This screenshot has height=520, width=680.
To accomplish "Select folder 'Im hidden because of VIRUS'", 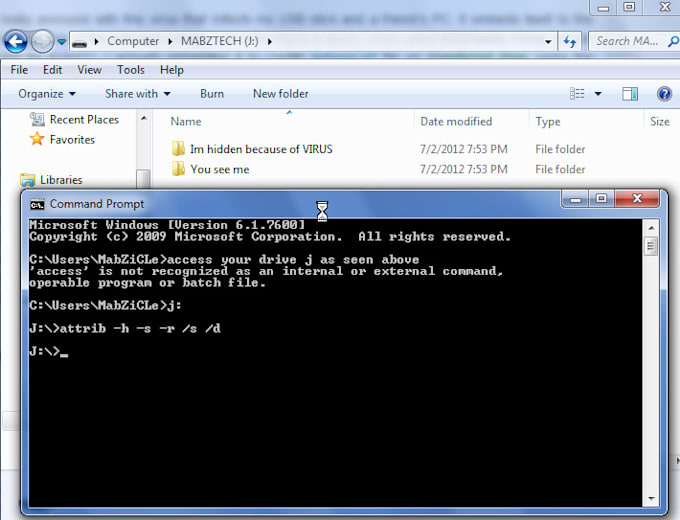I will point(261,149).
